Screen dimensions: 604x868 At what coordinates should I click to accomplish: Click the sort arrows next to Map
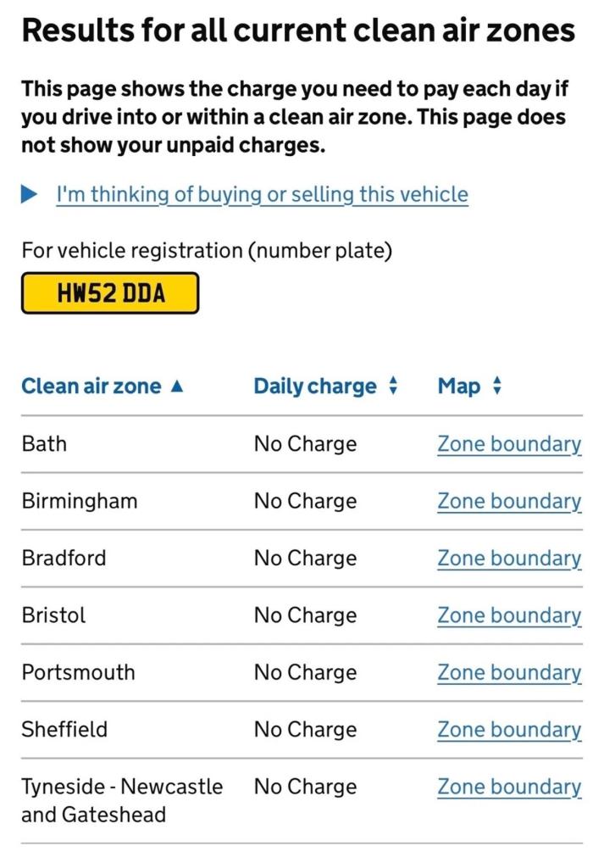coord(496,387)
